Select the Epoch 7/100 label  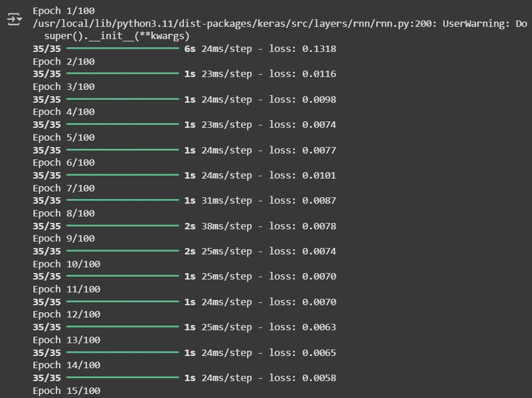tap(64, 188)
